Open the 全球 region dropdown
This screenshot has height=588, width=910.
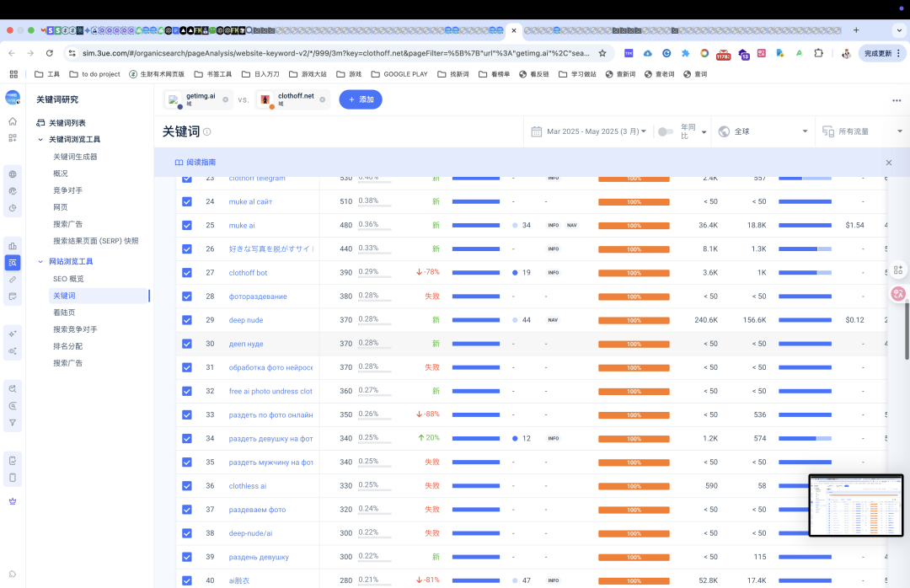(x=764, y=131)
